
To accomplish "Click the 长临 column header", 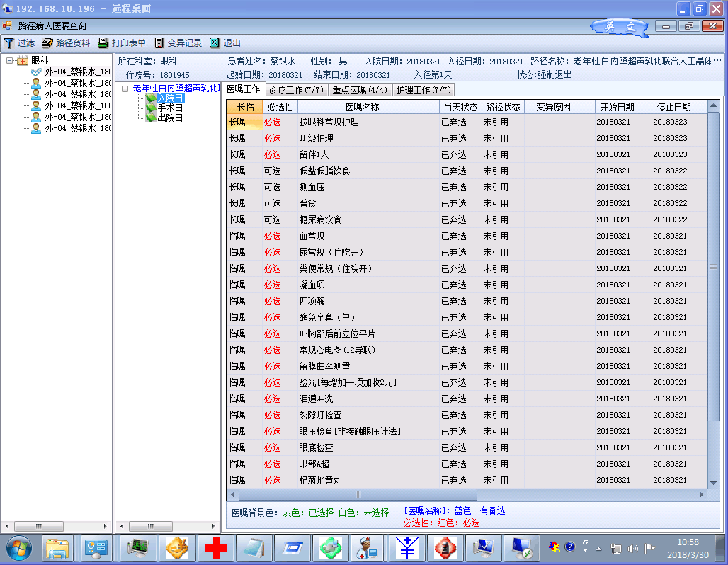I will 245,107.
